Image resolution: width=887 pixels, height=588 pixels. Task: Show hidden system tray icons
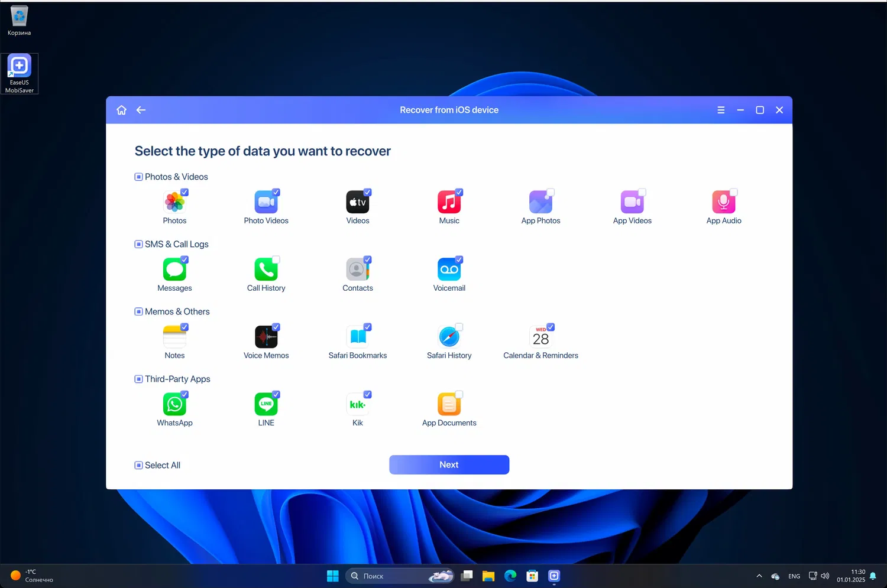759,576
